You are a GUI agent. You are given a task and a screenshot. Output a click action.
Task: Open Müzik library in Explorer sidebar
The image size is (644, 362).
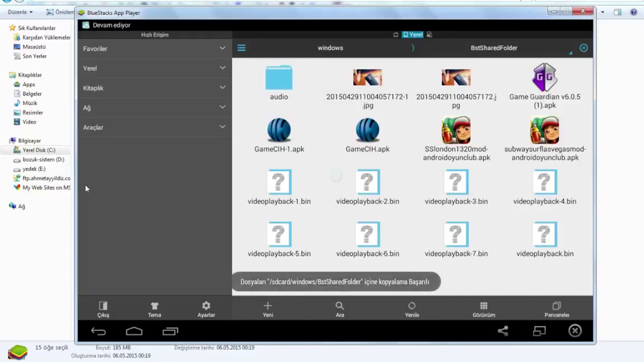click(26, 103)
